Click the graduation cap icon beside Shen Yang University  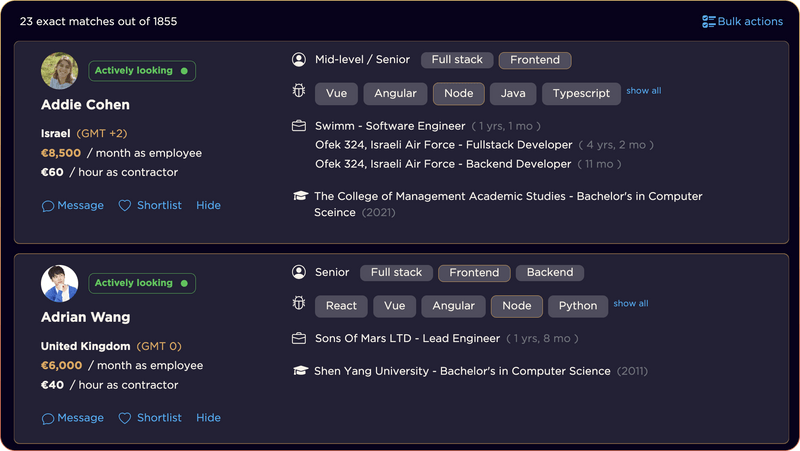click(298, 371)
